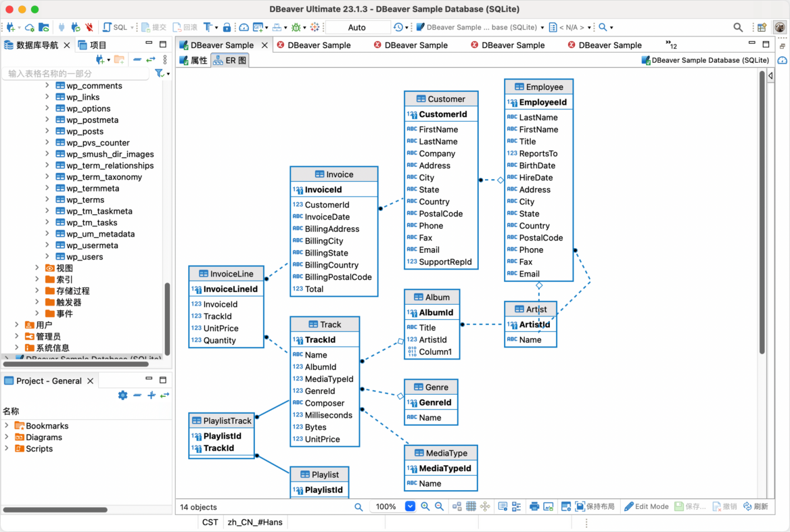Click the Tableau-style colorful cross icon
The height and width of the screenshot is (532, 790).
[x=315, y=27]
